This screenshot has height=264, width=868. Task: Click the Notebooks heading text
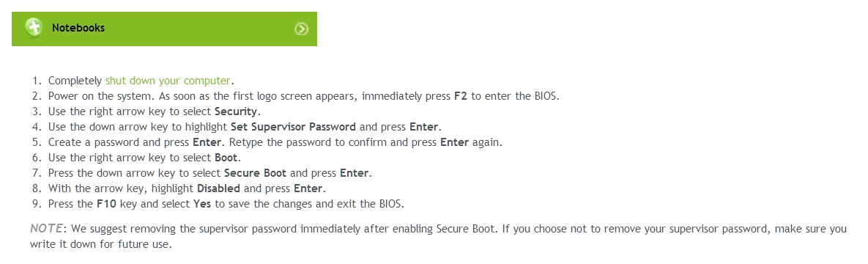point(78,28)
